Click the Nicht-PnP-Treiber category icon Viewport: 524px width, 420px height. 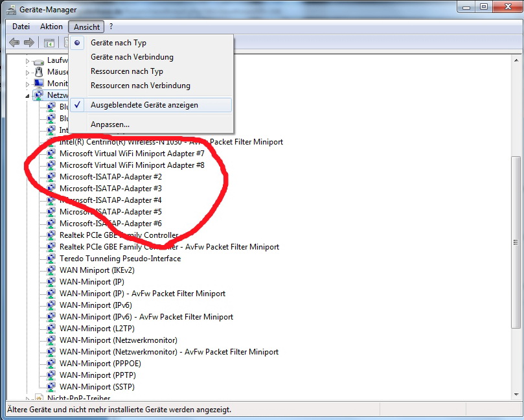(x=39, y=397)
